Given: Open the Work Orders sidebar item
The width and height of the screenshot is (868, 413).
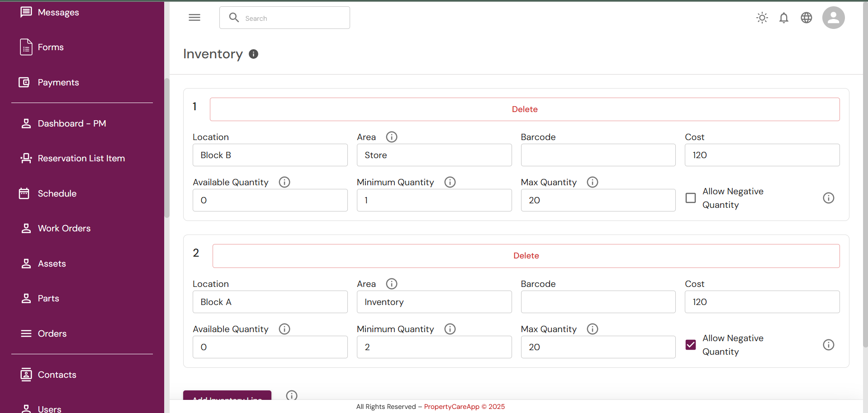Looking at the screenshot, I should click(x=64, y=228).
